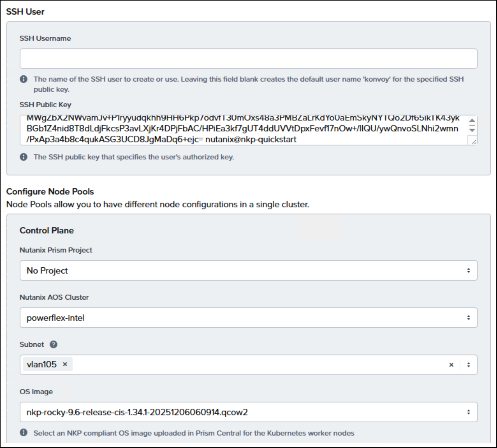The width and height of the screenshot is (497, 448).
Task: Click the vlan105 subnet tag text
Action: pyautogui.click(x=42, y=364)
